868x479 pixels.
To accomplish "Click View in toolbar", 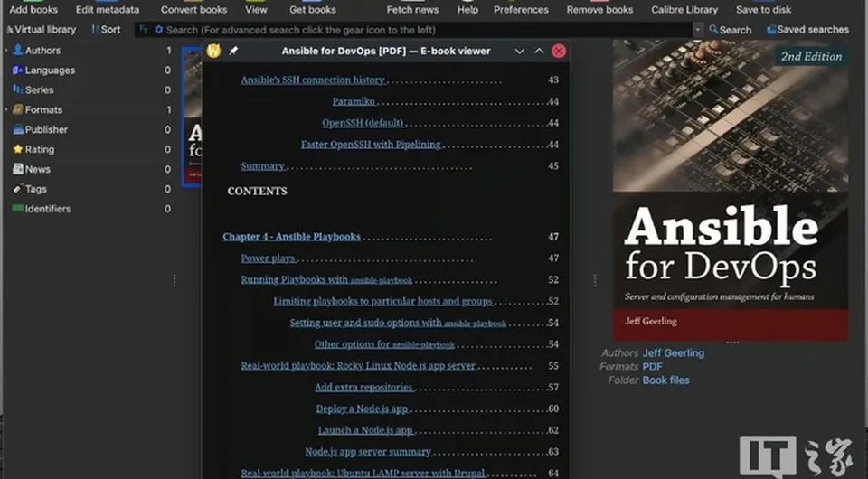I will (256, 9).
